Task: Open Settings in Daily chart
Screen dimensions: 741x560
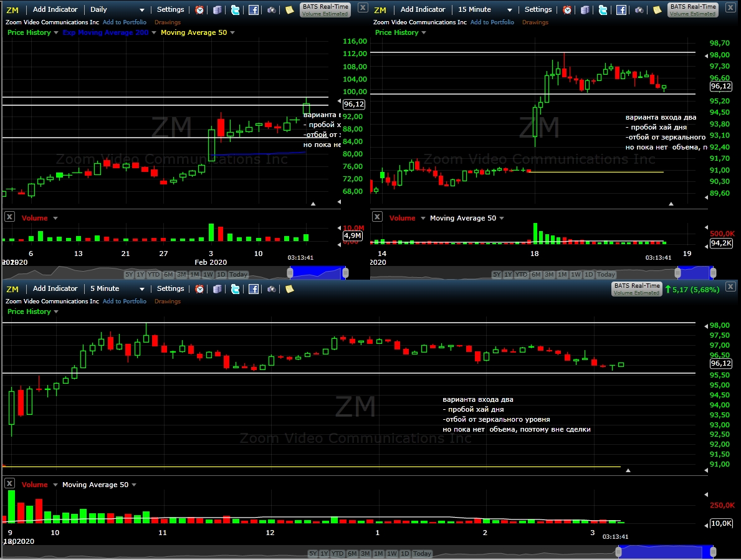Action: tap(170, 9)
